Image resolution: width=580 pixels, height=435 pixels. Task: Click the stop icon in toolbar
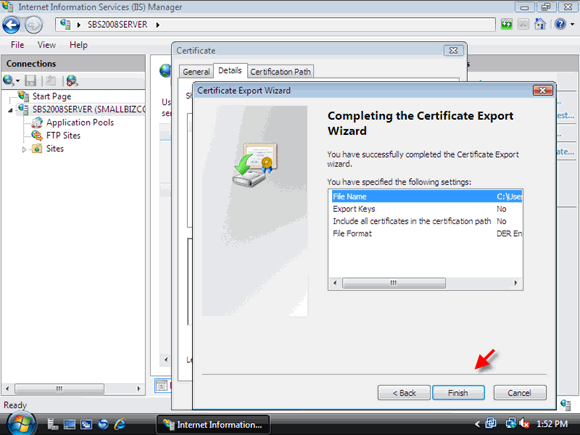coord(523,25)
